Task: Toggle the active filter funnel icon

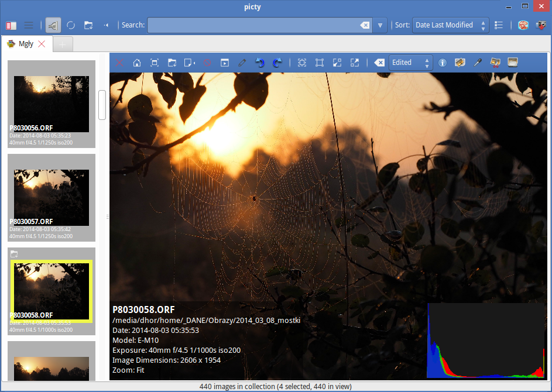Action: [53, 25]
